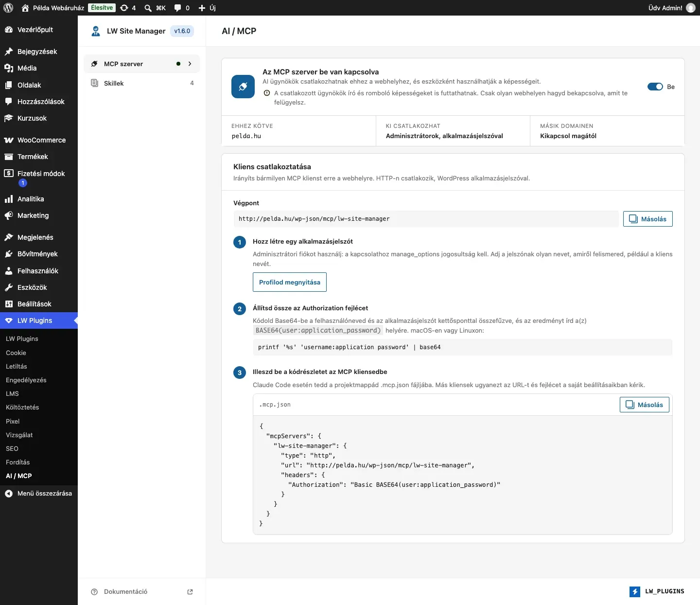This screenshot has height=605, width=700.
Task: Open the Pixel submenu item
Action: pos(13,421)
